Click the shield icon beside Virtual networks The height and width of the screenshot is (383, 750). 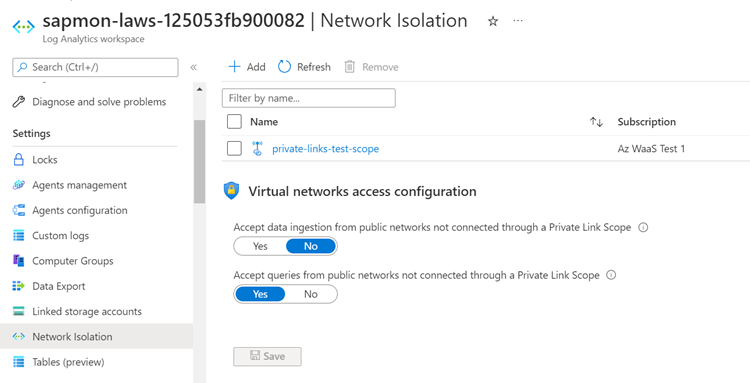(x=232, y=191)
